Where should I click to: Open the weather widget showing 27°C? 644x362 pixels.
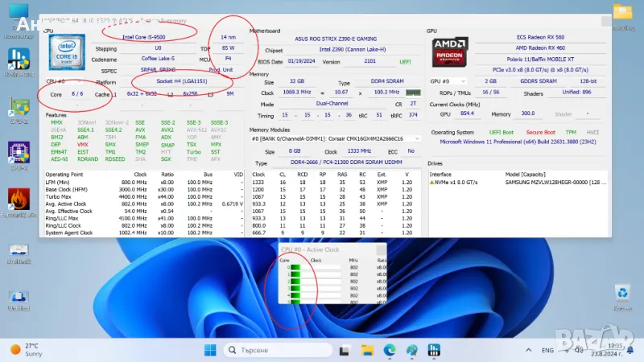coord(24,350)
